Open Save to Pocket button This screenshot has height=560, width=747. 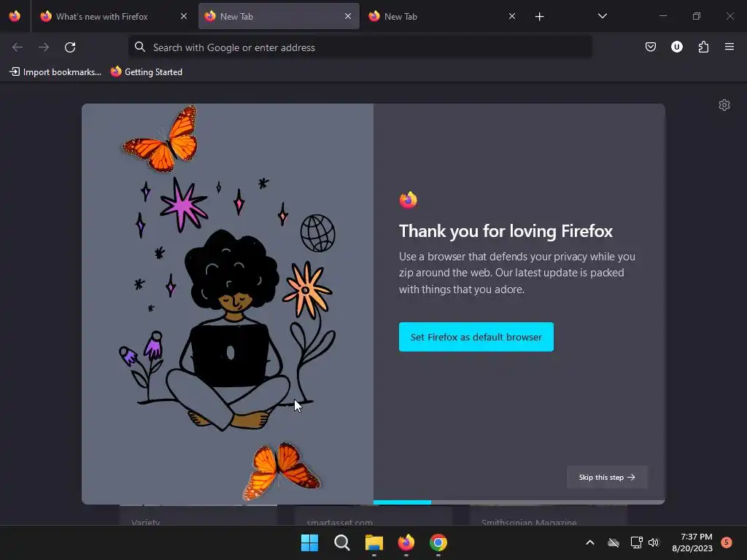pos(650,47)
